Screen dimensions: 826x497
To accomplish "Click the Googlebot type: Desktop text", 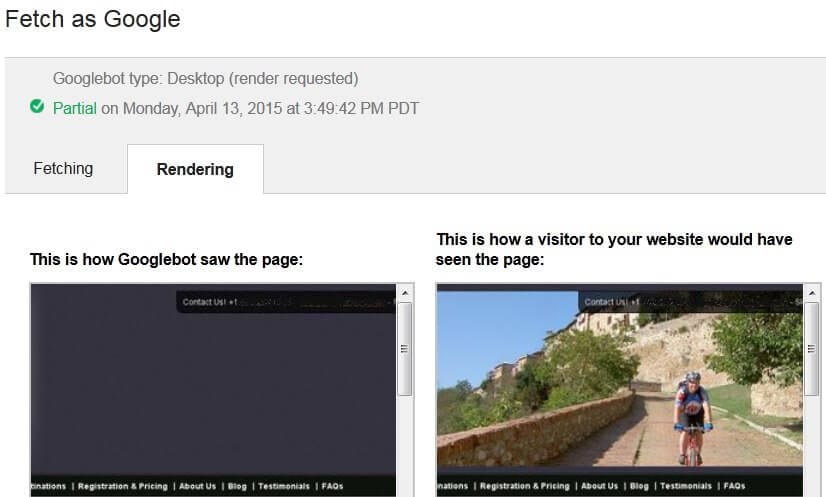I will coord(205,79).
